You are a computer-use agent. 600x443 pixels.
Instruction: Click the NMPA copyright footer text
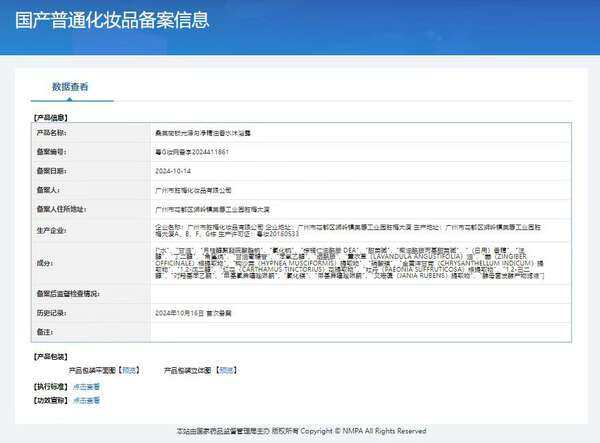(x=301, y=431)
